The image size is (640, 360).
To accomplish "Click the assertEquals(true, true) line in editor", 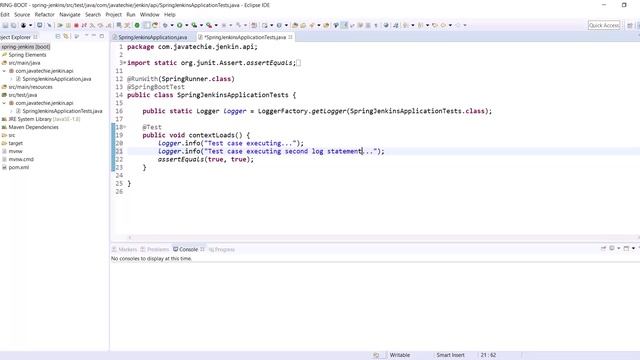I will [x=206, y=160].
